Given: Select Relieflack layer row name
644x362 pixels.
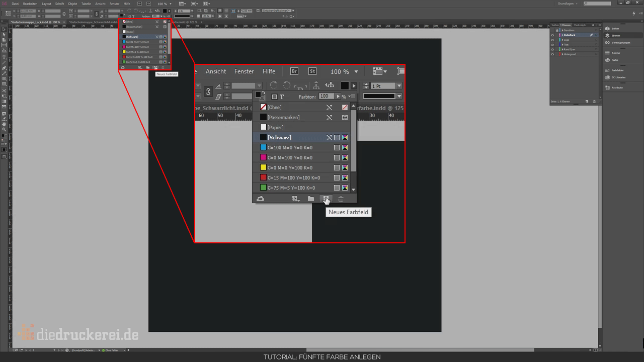Looking at the screenshot, I should pyautogui.click(x=570, y=35).
